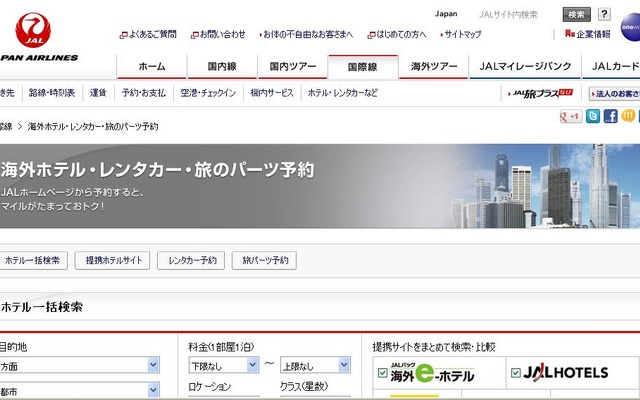
Task: Expand the 都市 city dropdown
Action: 79,391
